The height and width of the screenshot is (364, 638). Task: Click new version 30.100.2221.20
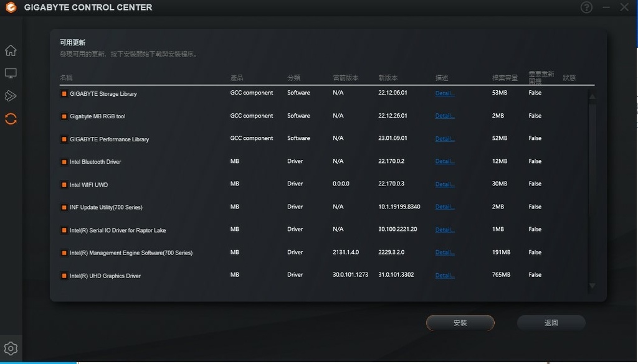point(398,229)
